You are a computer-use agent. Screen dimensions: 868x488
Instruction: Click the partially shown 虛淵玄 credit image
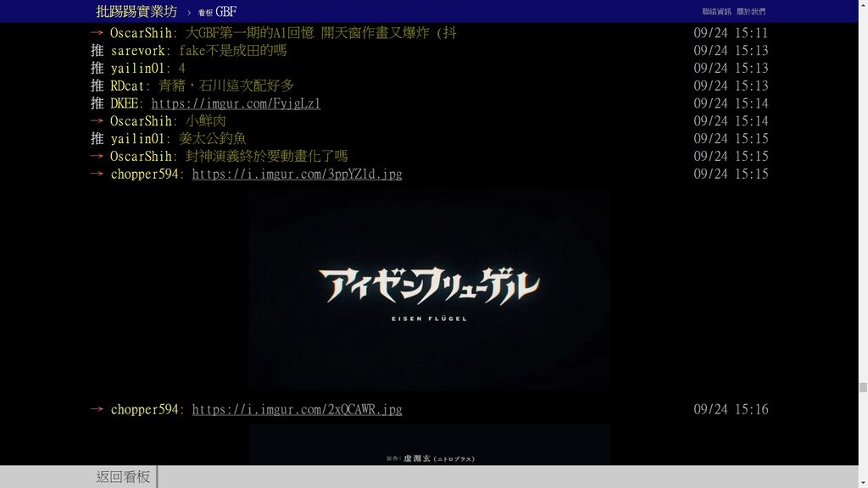point(429,445)
